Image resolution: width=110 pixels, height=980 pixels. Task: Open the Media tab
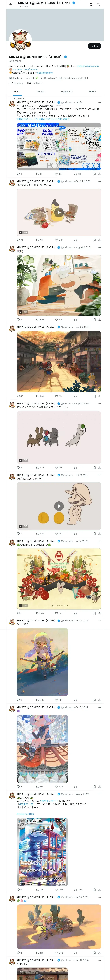pos(92,92)
